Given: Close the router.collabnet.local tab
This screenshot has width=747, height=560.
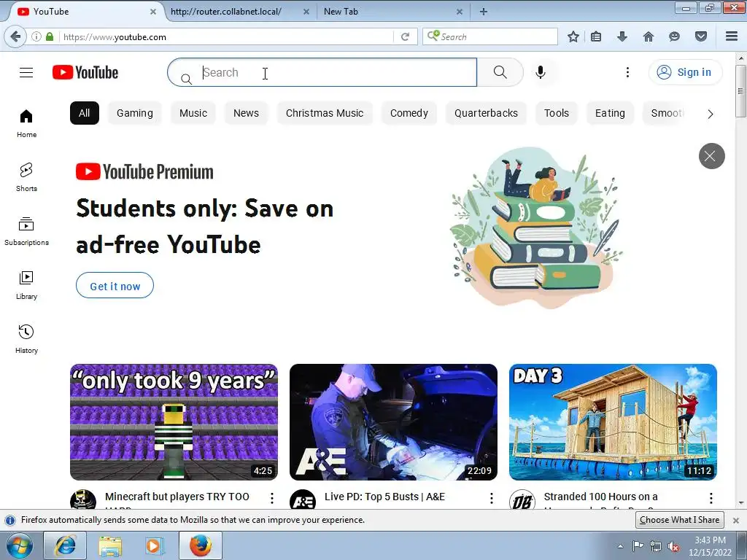Looking at the screenshot, I should [x=306, y=12].
